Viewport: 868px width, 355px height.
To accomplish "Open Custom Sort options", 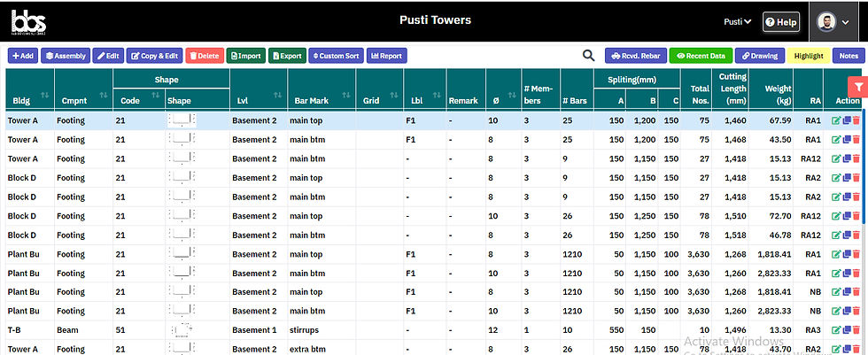I will (x=336, y=56).
